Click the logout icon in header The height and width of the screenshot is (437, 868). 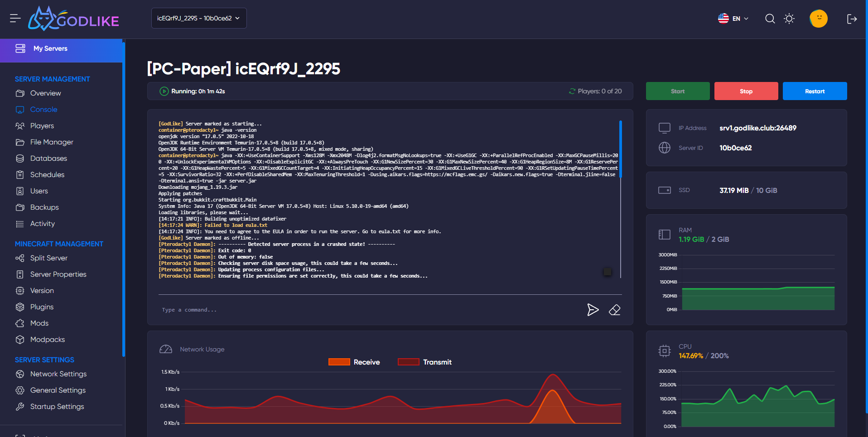[852, 19]
